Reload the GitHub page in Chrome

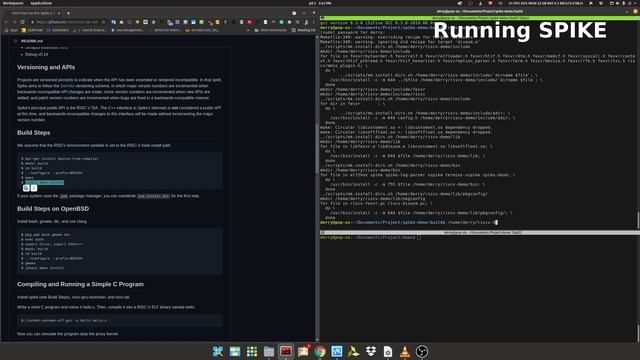tap(22, 22)
